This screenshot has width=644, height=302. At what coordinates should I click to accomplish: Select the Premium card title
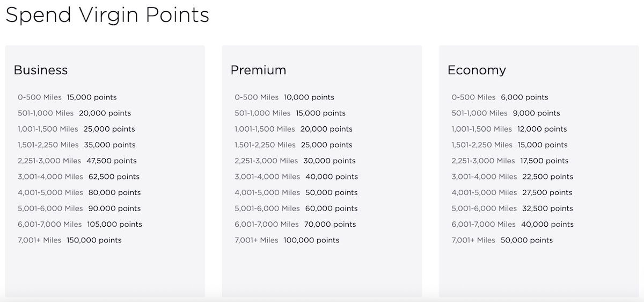258,70
